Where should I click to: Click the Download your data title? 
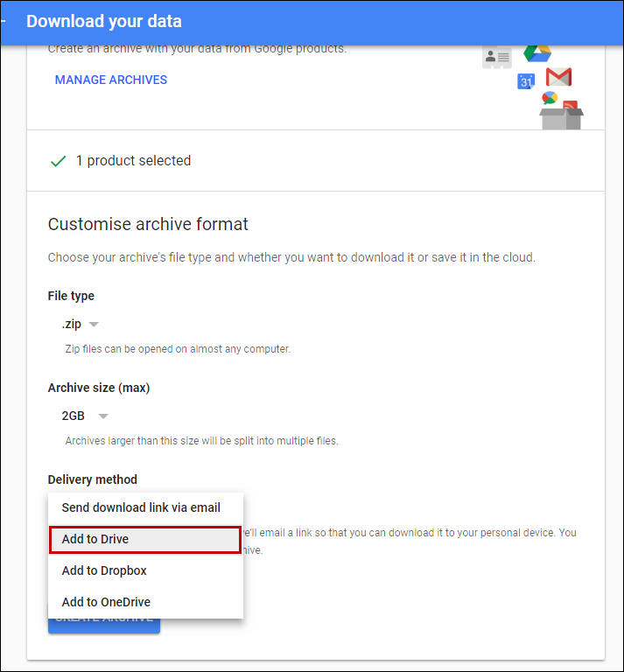pyautogui.click(x=104, y=21)
